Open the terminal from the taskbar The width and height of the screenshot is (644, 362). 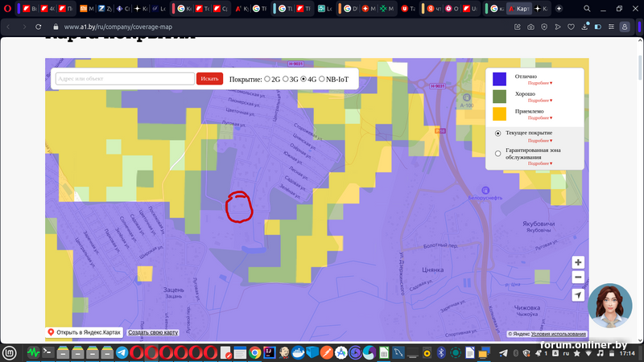point(48,352)
